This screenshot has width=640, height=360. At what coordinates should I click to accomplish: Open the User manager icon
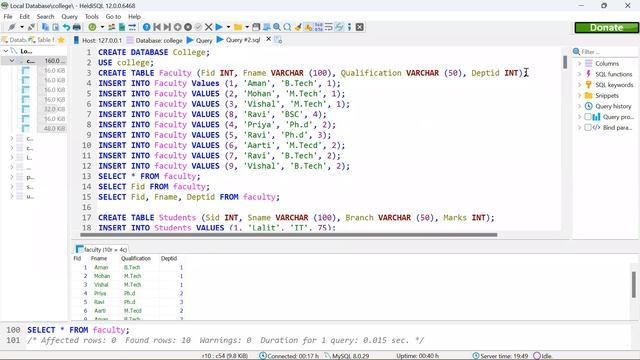click(111, 27)
